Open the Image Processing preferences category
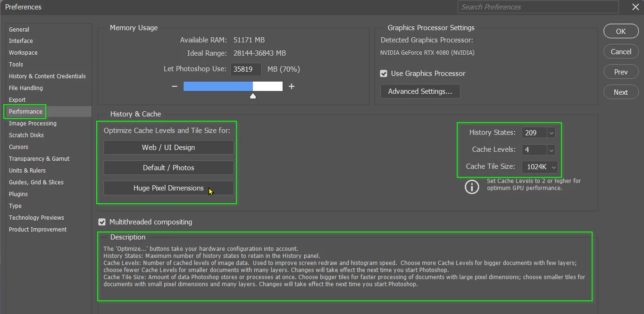The height and width of the screenshot is (314, 644). click(x=33, y=124)
